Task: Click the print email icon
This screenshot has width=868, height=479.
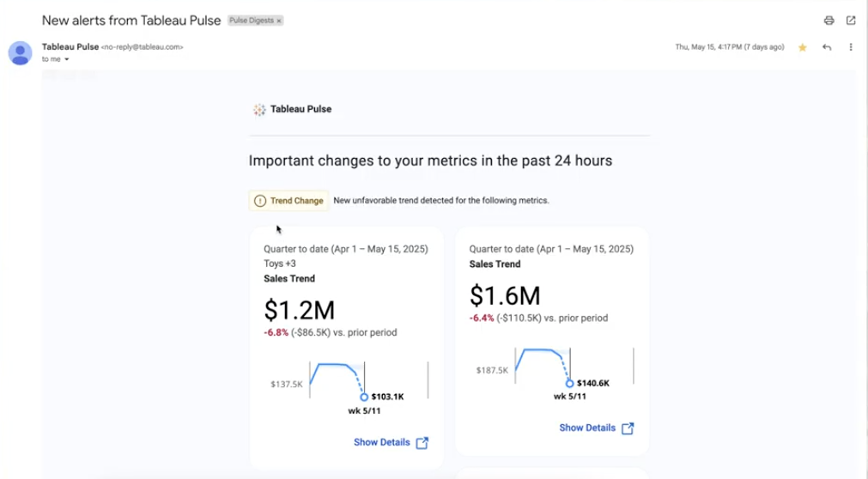Action: [829, 21]
